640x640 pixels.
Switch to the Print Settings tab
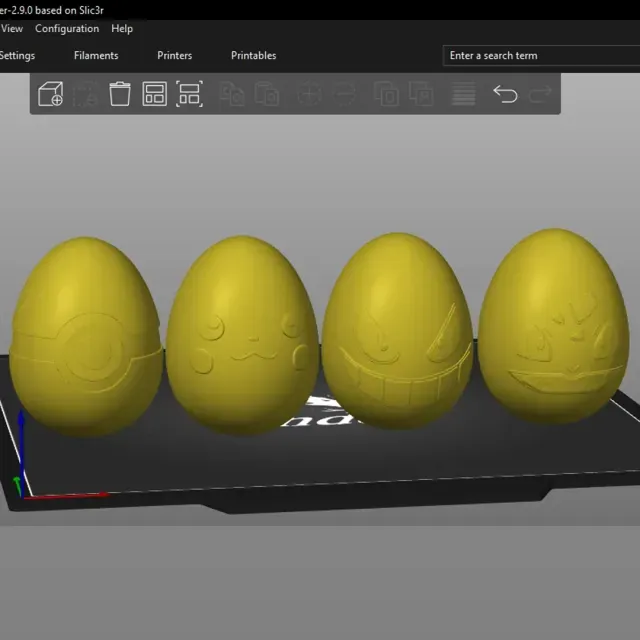(x=17, y=56)
